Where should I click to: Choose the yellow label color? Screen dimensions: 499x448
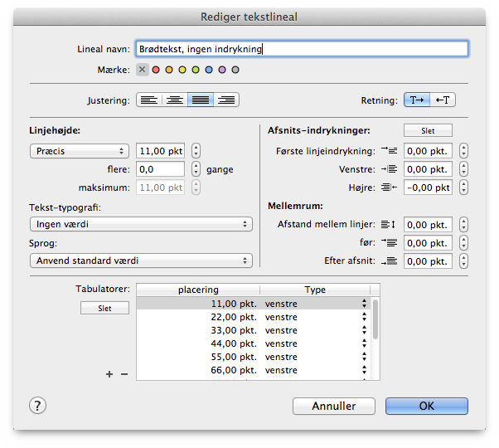pyautogui.click(x=182, y=70)
